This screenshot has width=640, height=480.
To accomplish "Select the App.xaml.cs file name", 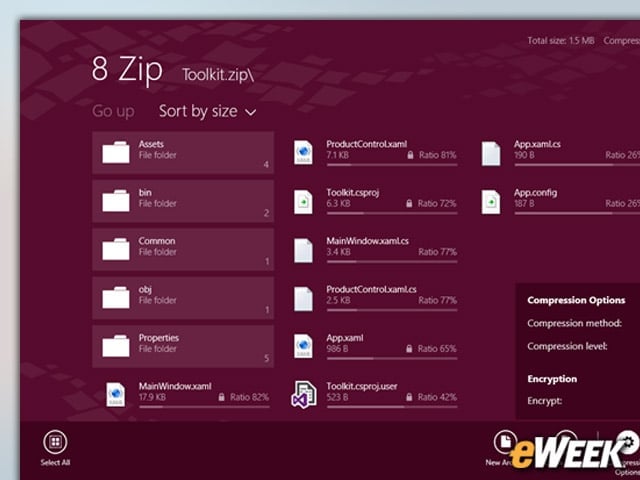I will (537, 144).
